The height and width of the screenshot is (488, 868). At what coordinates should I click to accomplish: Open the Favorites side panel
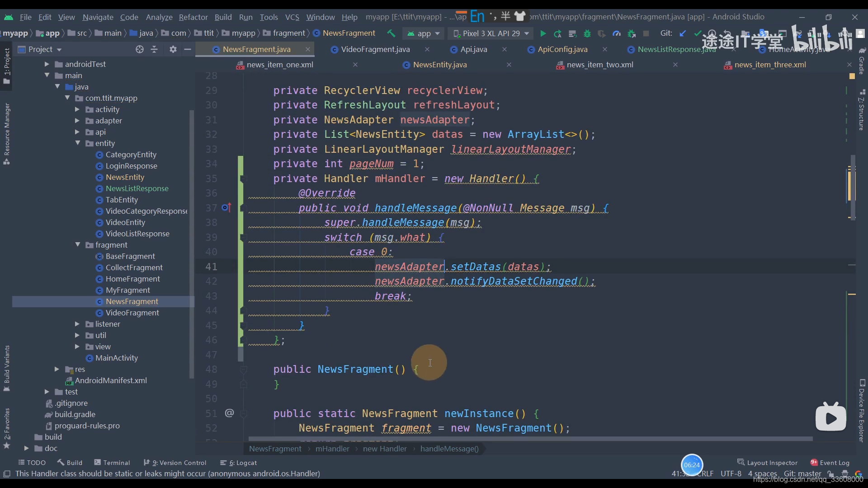pyautogui.click(x=7, y=428)
